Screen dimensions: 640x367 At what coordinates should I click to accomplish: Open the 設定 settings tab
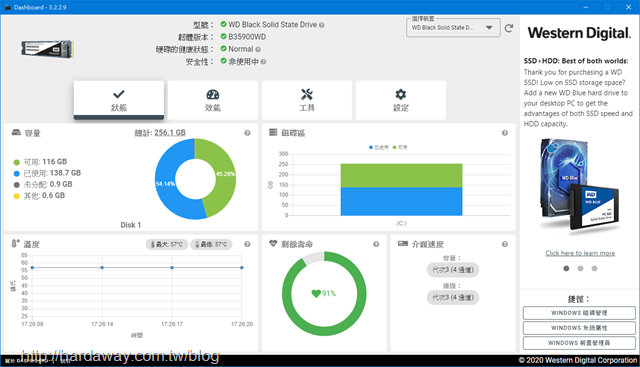pos(401,100)
